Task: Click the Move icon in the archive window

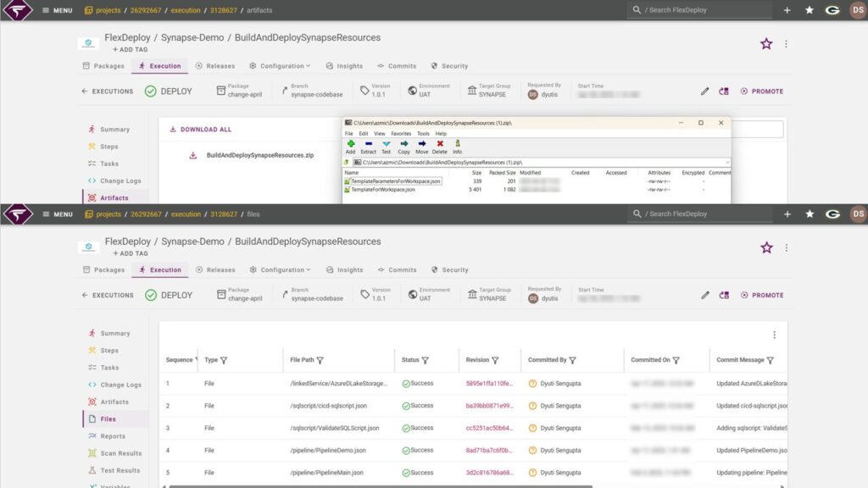Action: tap(422, 144)
